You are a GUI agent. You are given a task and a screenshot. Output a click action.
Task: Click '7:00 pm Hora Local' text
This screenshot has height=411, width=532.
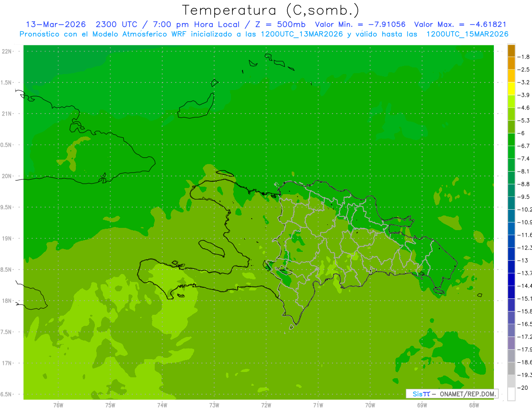tap(196, 25)
